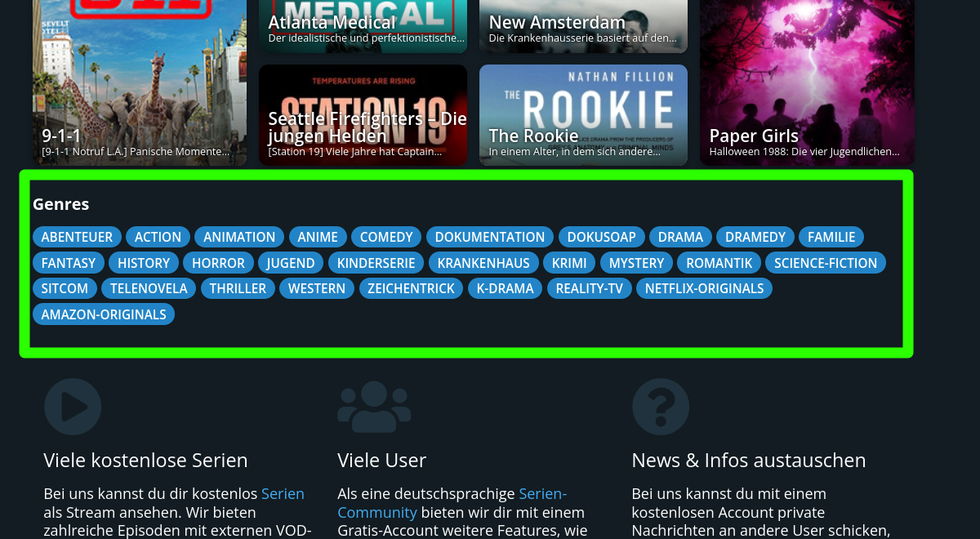Browse the Reality-TV genre
The height and width of the screenshot is (539, 980).
coord(590,288)
